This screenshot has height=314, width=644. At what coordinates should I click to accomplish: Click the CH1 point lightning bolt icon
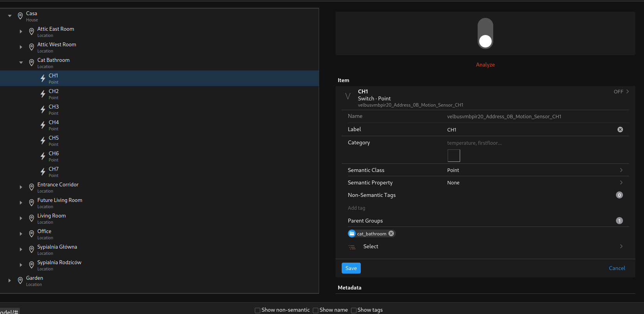pyautogui.click(x=43, y=78)
